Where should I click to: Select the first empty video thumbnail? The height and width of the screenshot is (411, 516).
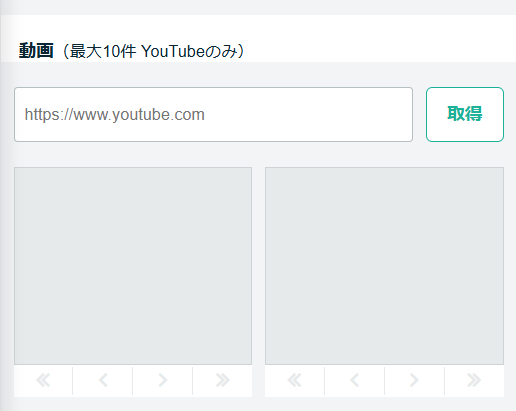[133, 266]
